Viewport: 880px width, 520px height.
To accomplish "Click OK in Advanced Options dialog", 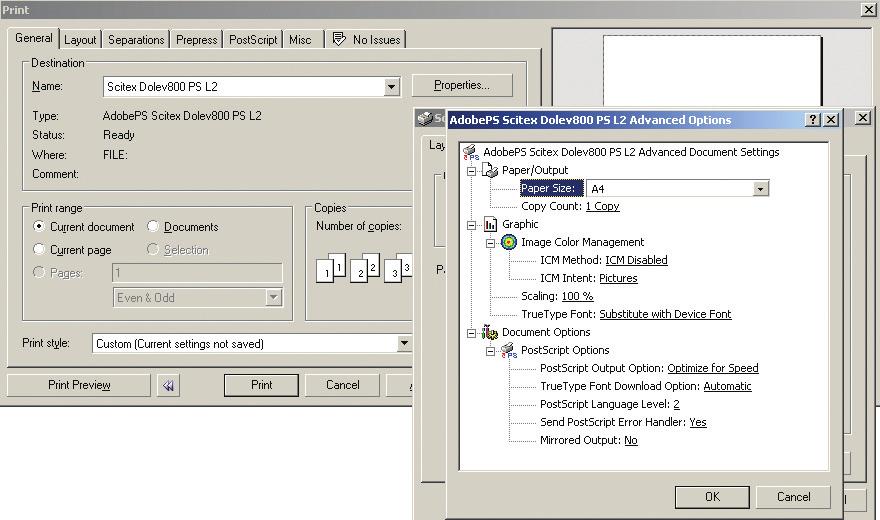I will pos(712,497).
